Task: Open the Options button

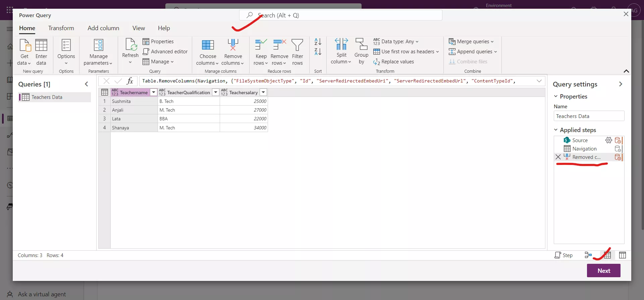Action: pos(66,52)
